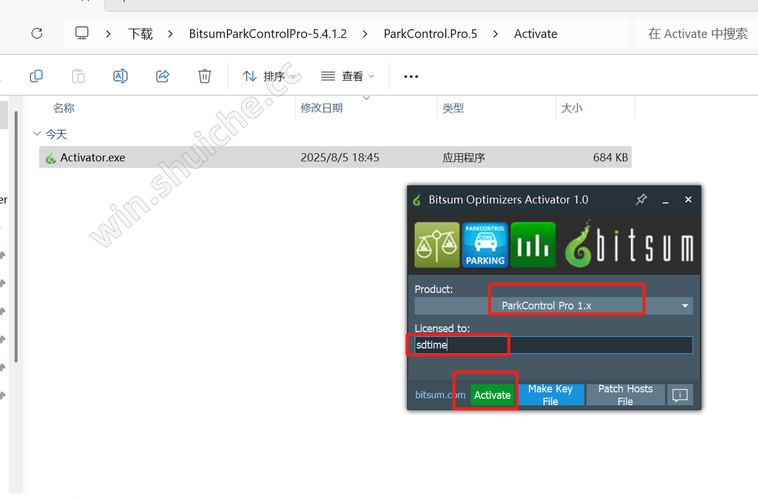Go to ParkControl.Pro.5 breadcrumb
This screenshot has width=758, height=500.
click(x=430, y=34)
